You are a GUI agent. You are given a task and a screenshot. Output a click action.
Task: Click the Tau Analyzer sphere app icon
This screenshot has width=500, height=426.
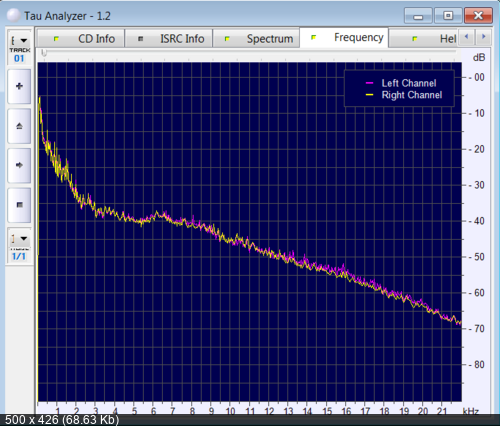[13, 16]
